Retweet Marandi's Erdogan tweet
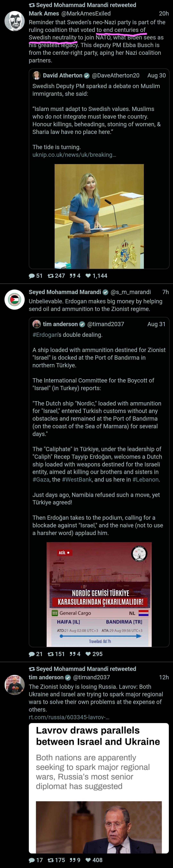Screen dimensions: 173x868 [x=51, y=654]
